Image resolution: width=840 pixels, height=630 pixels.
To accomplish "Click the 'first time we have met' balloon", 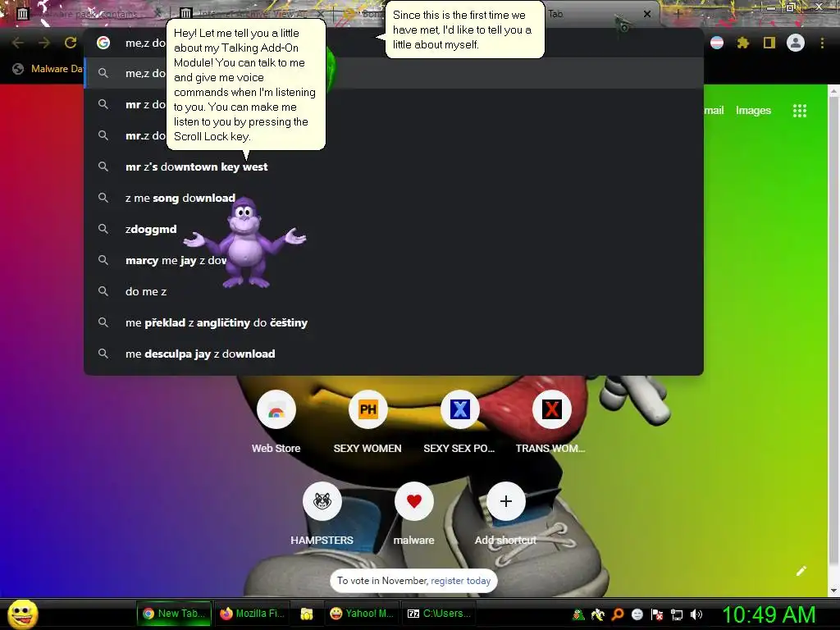I will [464, 30].
